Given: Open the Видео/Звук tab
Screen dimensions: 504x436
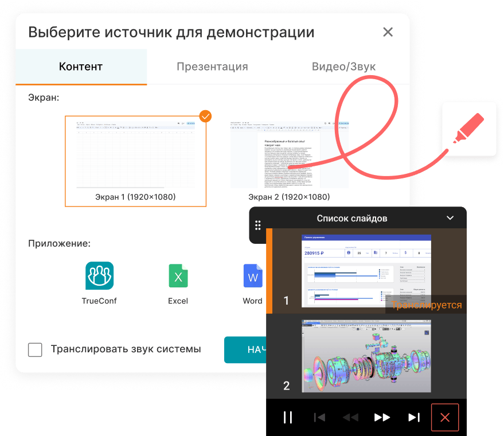Looking at the screenshot, I should [x=343, y=67].
